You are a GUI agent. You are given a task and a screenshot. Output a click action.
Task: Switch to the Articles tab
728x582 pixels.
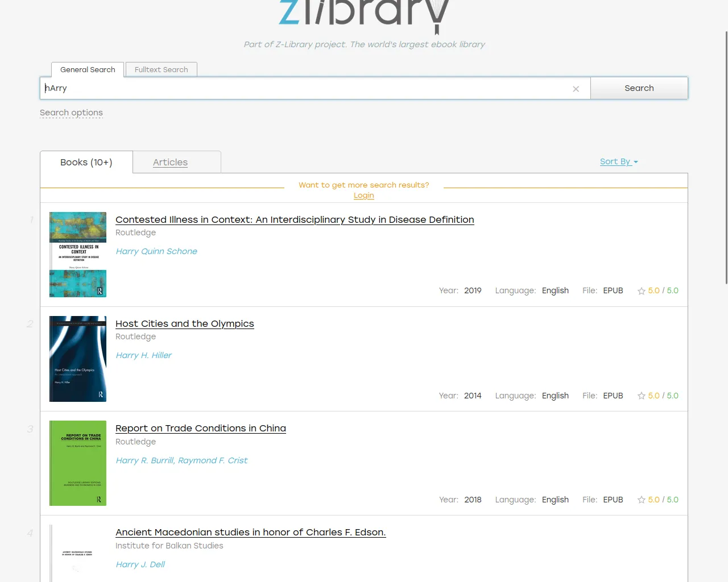[170, 163]
